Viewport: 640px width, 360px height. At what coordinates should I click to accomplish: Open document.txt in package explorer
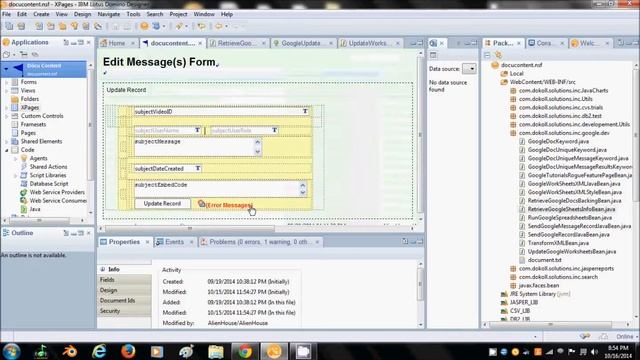tap(544, 260)
